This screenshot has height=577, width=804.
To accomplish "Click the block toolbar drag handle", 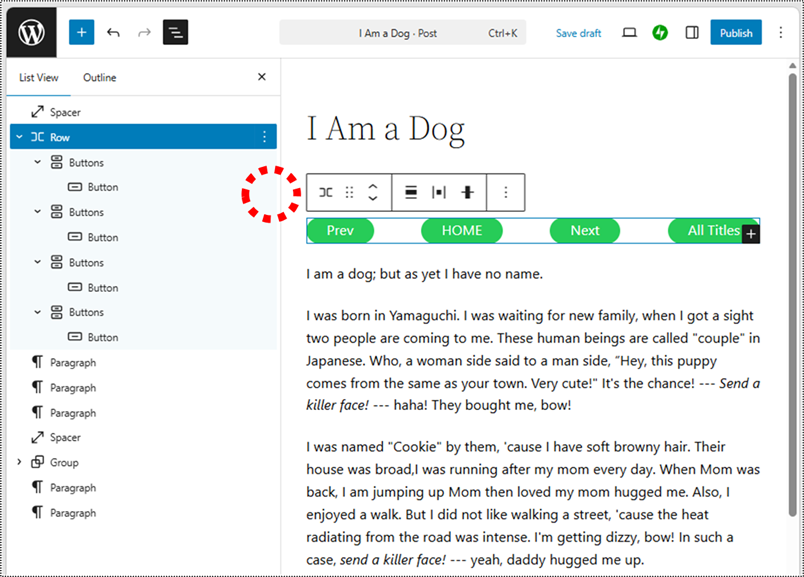I will pyautogui.click(x=349, y=192).
